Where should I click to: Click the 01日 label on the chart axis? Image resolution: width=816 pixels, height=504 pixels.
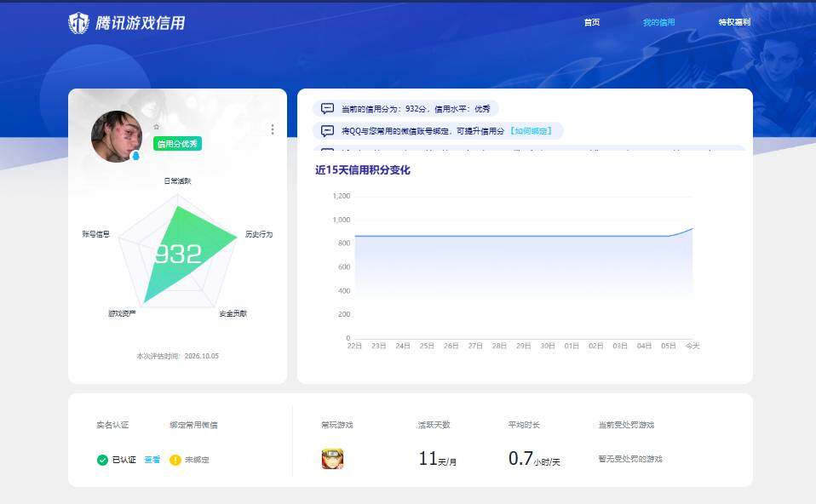(x=572, y=346)
